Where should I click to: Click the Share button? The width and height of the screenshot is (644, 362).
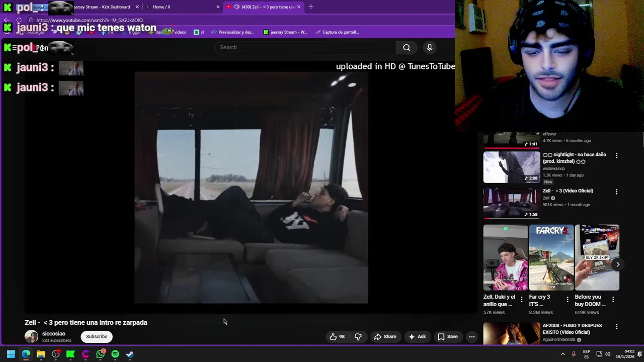(385, 337)
